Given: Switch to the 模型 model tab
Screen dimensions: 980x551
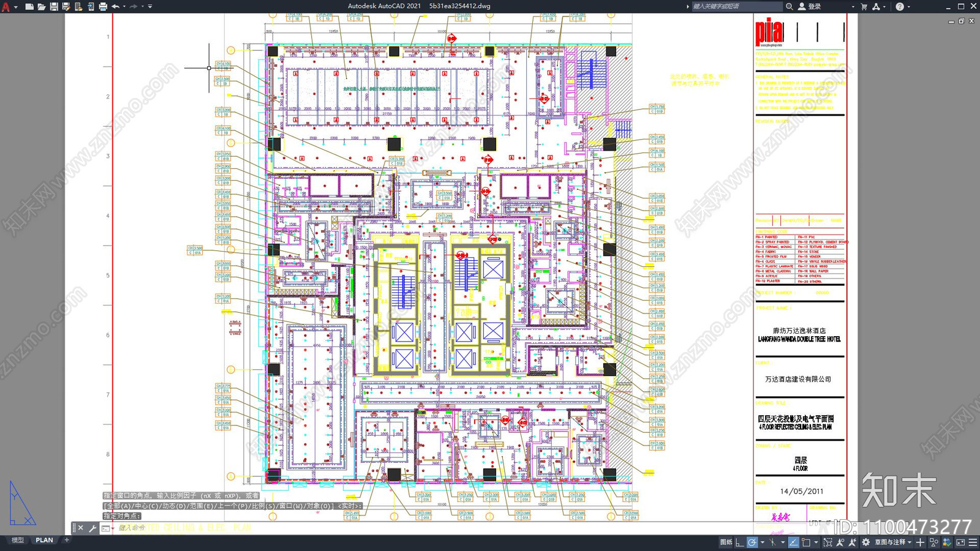Looking at the screenshot, I should (x=18, y=540).
